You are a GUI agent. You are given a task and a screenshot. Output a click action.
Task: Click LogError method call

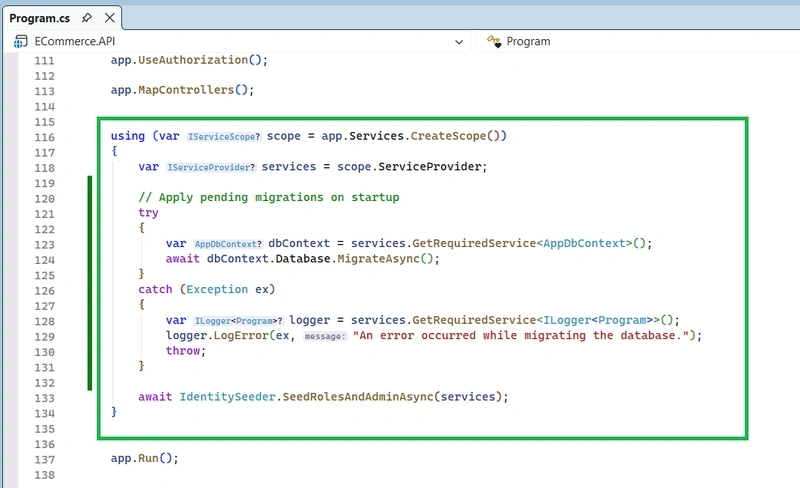241,335
